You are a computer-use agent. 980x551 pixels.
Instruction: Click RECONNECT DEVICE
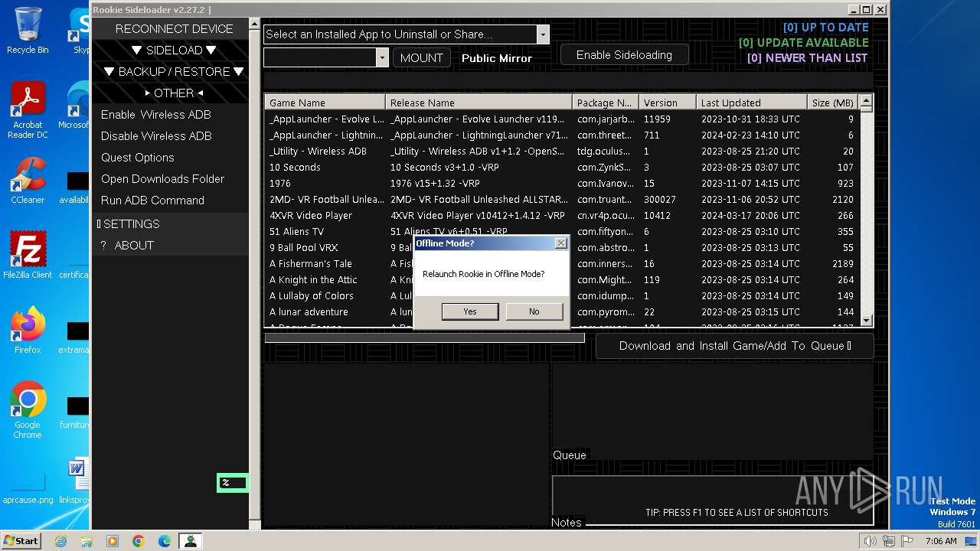pyautogui.click(x=174, y=28)
